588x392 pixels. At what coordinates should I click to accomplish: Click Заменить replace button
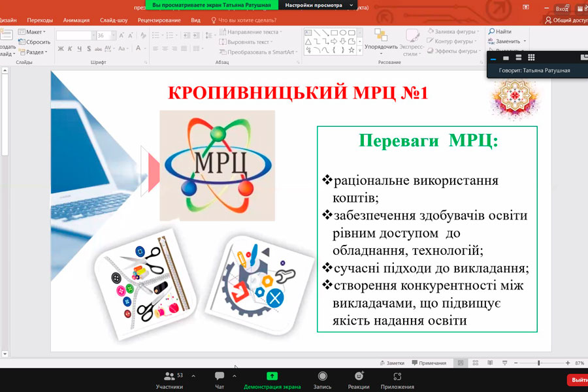click(507, 41)
